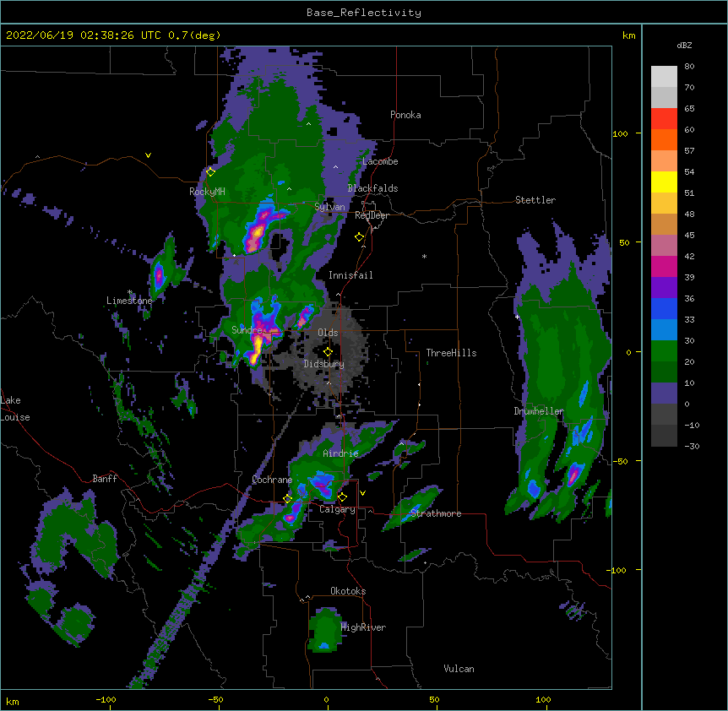Screen dimensions: 728x711
Task: Select the RedDeer city label
Action: [x=372, y=215]
